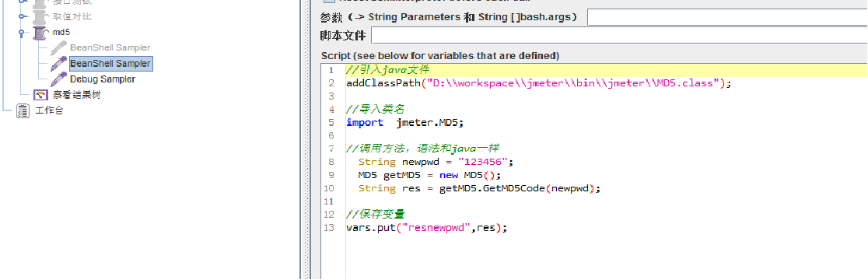Expand the 取值对比 tree node handle
The image size is (868, 280).
(x=22, y=16)
